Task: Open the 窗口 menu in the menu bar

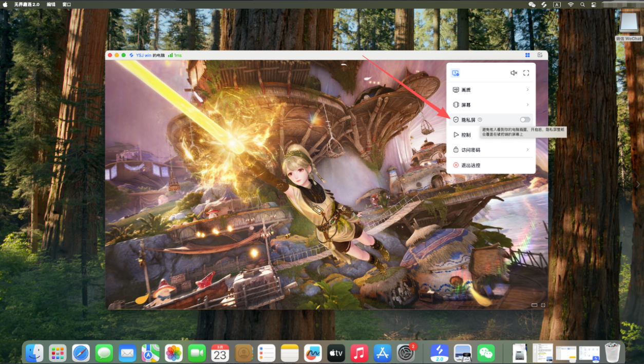Action: click(x=67, y=4)
